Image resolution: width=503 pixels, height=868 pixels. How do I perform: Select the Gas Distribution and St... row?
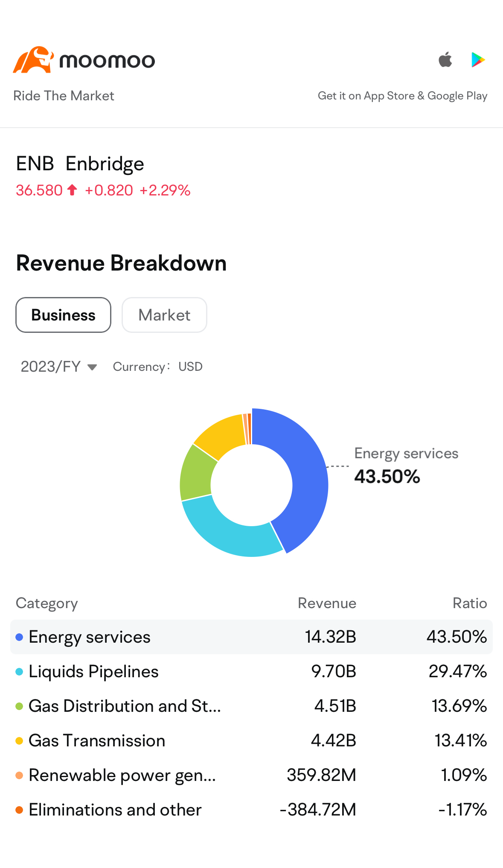[251, 706]
